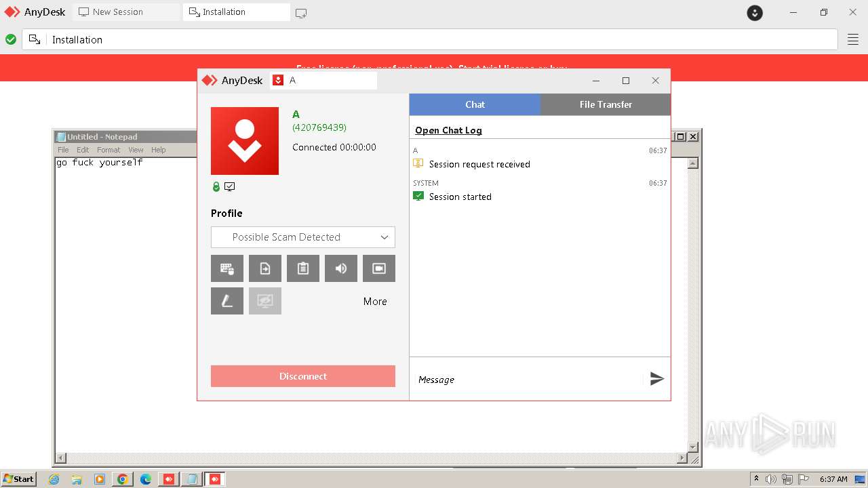
Task: Click inside Notepad text on first line
Action: pyautogui.click(x=100, y=163)
